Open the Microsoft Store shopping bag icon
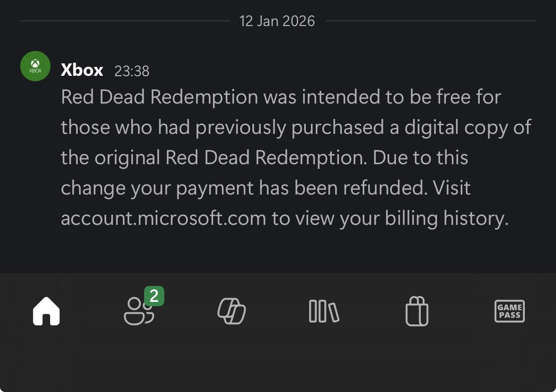556x392 pixels. (417, 312)
